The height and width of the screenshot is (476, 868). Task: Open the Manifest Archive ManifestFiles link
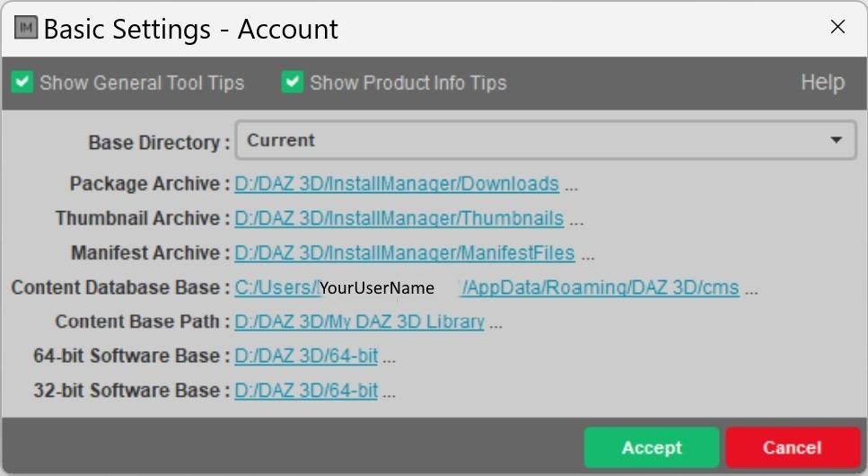point(404,253)
